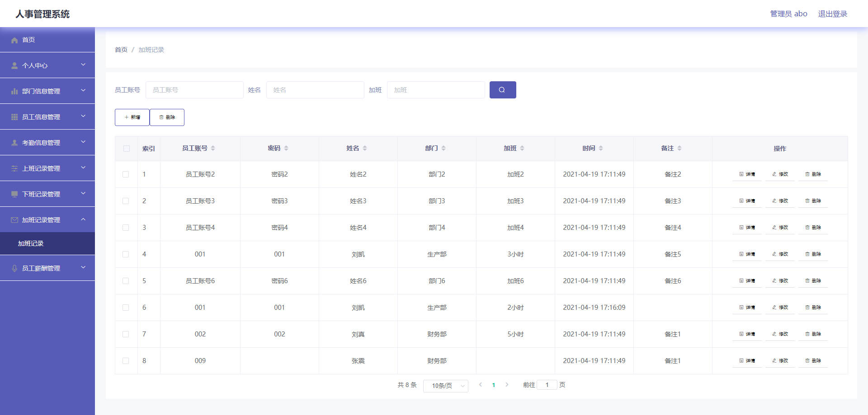Viewport: 868px width, 415px height.
Task: Collapse 加班记录管理 menu chevron
Action: pyautogui.click(x=83, y=219)
